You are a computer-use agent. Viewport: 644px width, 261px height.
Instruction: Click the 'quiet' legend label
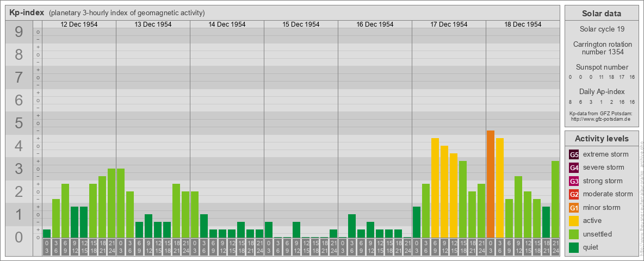pos(592,247)
